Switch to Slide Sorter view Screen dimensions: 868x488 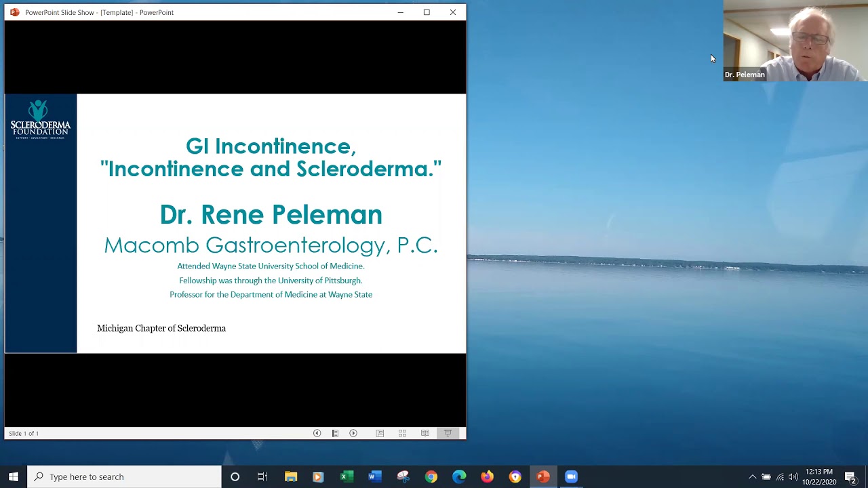click(x=402, y=433)
